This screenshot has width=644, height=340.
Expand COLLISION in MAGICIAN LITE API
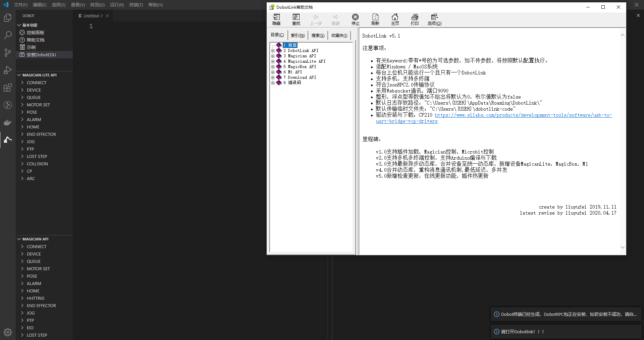click(x=44, y=164)
